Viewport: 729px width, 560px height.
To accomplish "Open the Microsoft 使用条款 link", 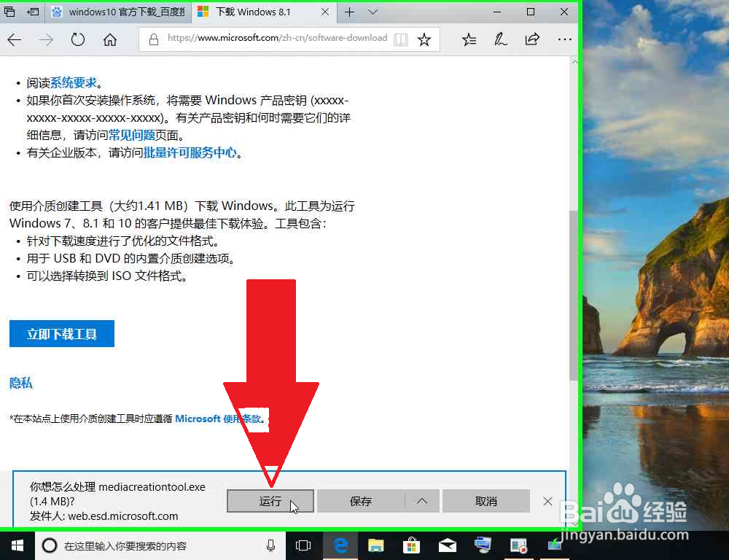I will 219,419.
